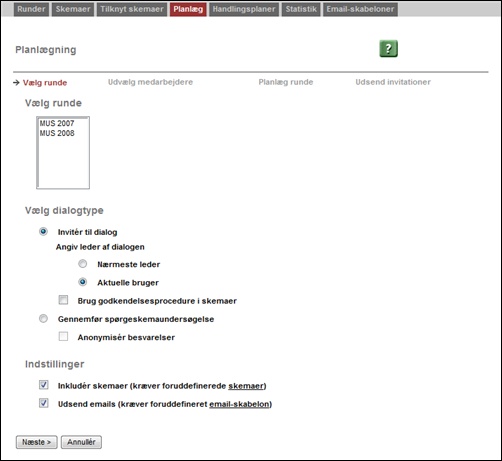This screenshot has width=502, height=461.
Task: Open the green help question mark icon
Action: pyautogui.click(x=388, y=49)
